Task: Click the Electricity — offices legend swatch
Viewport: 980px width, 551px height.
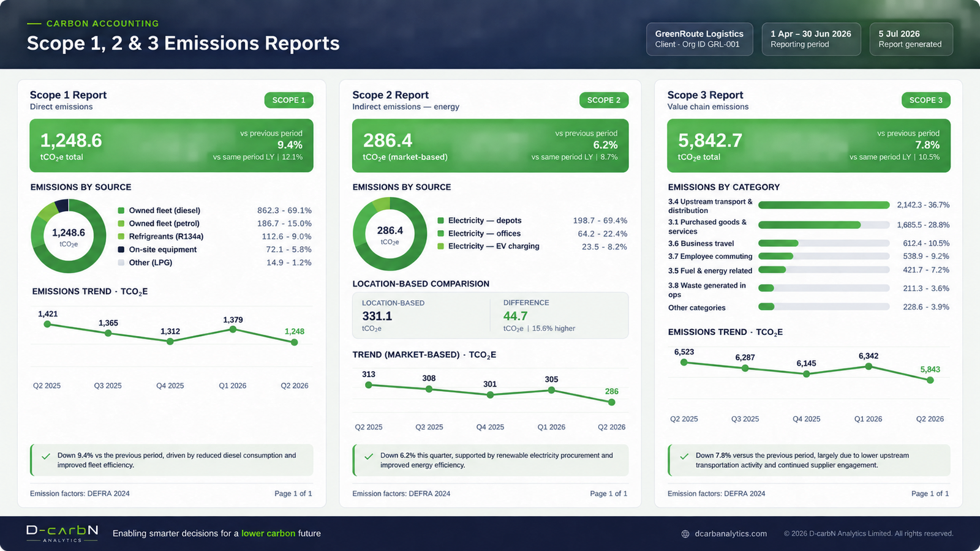Action: pyautogui.click(x=441, y=233)
